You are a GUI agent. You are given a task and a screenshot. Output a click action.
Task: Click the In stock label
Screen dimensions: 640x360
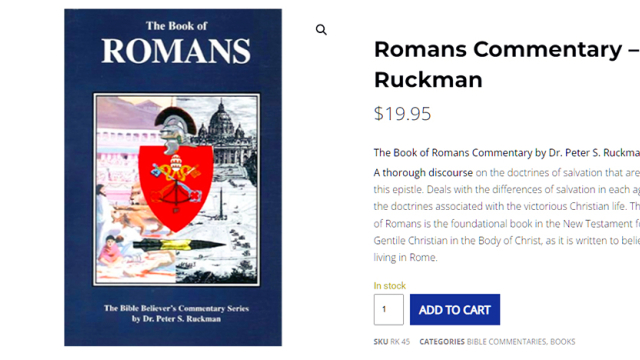pos(390,286)
